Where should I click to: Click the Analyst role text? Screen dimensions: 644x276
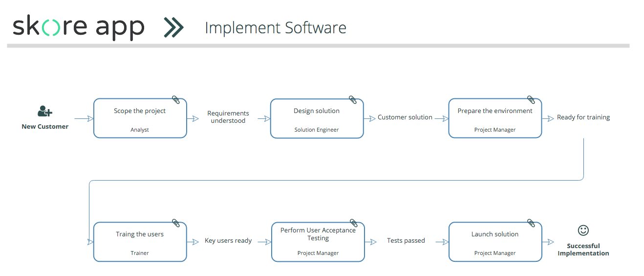(x=140, y=130)
